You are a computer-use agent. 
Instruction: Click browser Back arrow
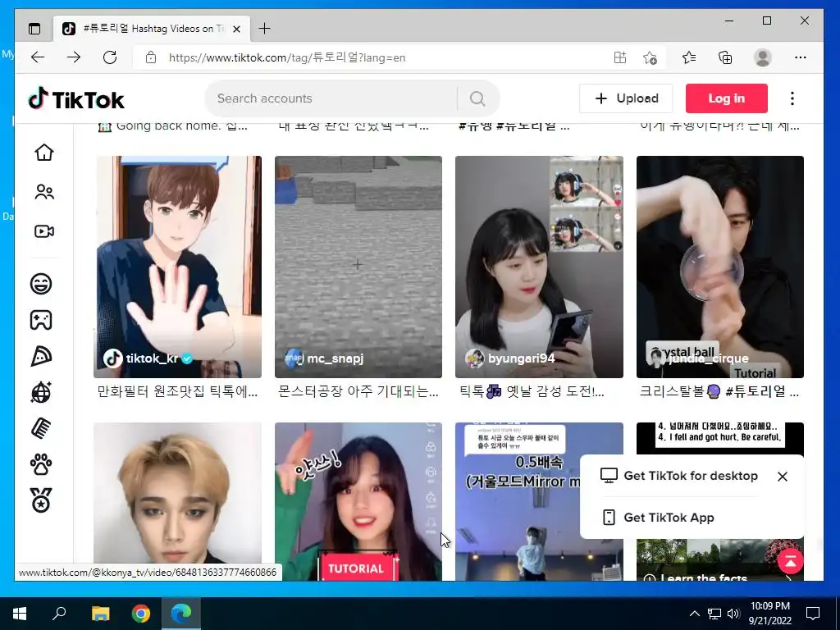pos(38,57)
